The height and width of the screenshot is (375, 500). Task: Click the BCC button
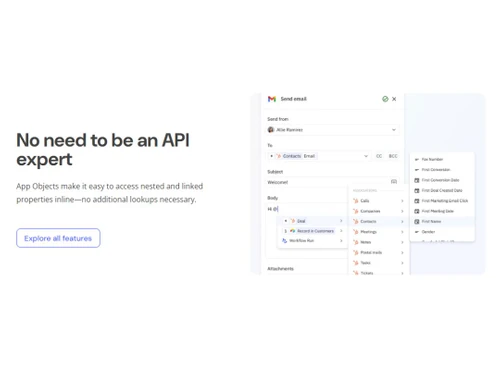pos(393,156)
